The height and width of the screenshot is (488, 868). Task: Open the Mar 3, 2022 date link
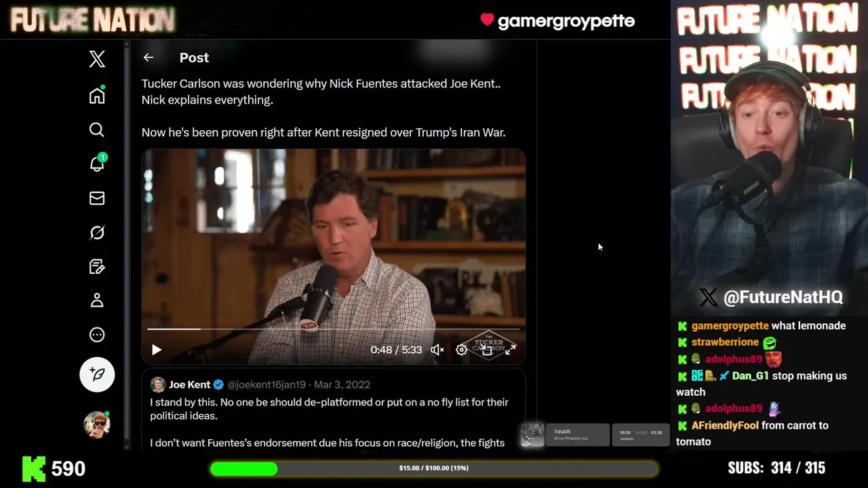click(x=342, y=384)
